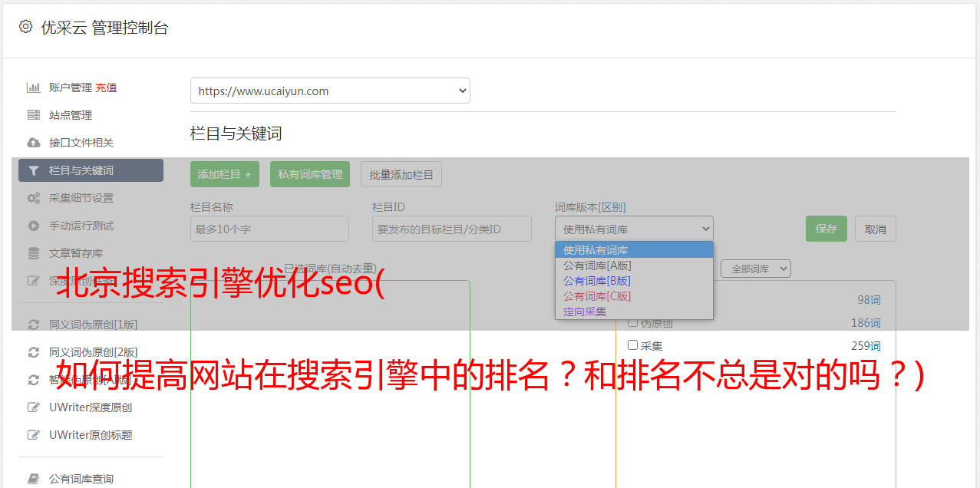Screen dimensions: 980x488
Task: Open 同义词伪原创[1版] sidebar link
Action: 94,325
